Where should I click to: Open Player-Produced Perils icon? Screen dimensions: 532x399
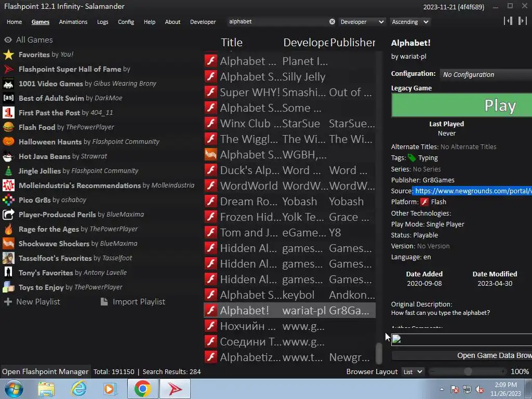pyautogui.click(x=8, y=215)
